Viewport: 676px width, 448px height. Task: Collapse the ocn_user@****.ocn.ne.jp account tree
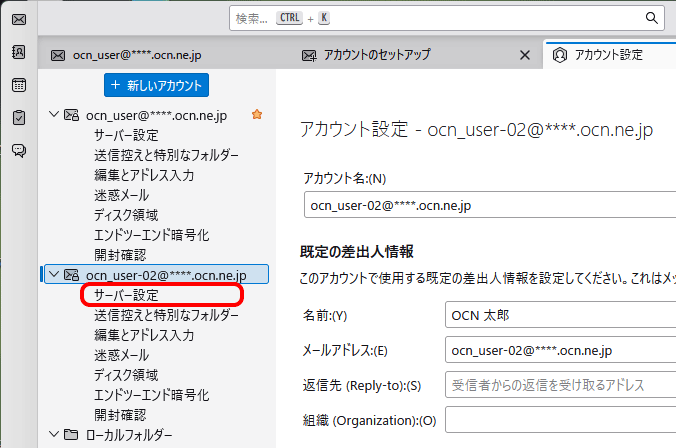[x=54, y=115]
